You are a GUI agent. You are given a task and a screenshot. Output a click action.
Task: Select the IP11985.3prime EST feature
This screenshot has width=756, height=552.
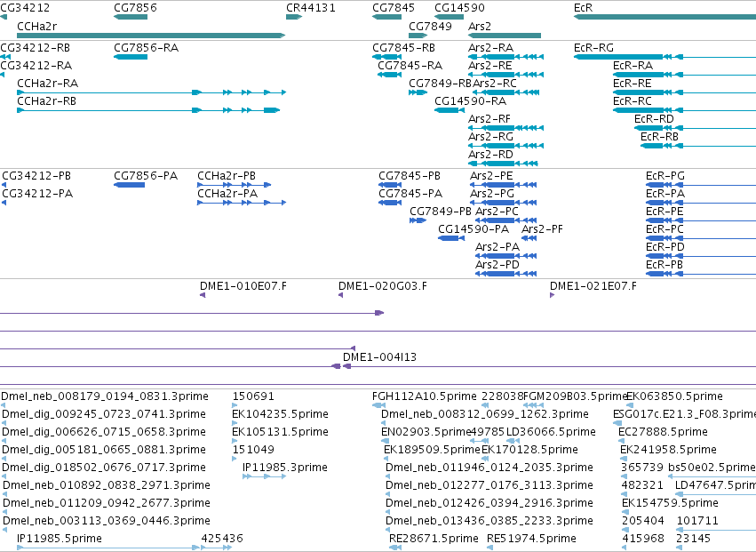coord(264,476)
